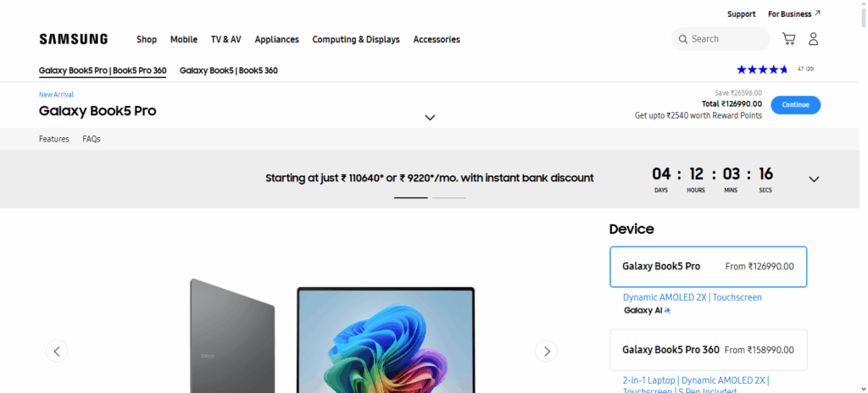Click into the Search field
This screenshot has height=393, width=868.
pos(721,39)
